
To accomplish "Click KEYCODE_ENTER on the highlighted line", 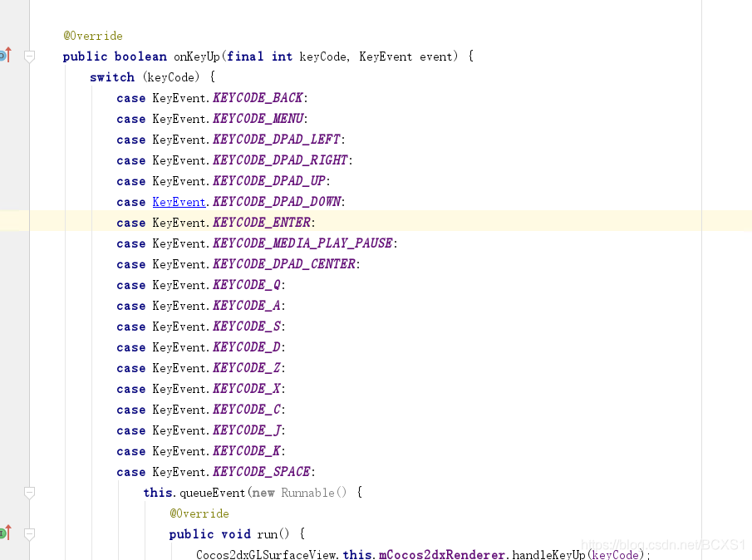I will point(262,223).
